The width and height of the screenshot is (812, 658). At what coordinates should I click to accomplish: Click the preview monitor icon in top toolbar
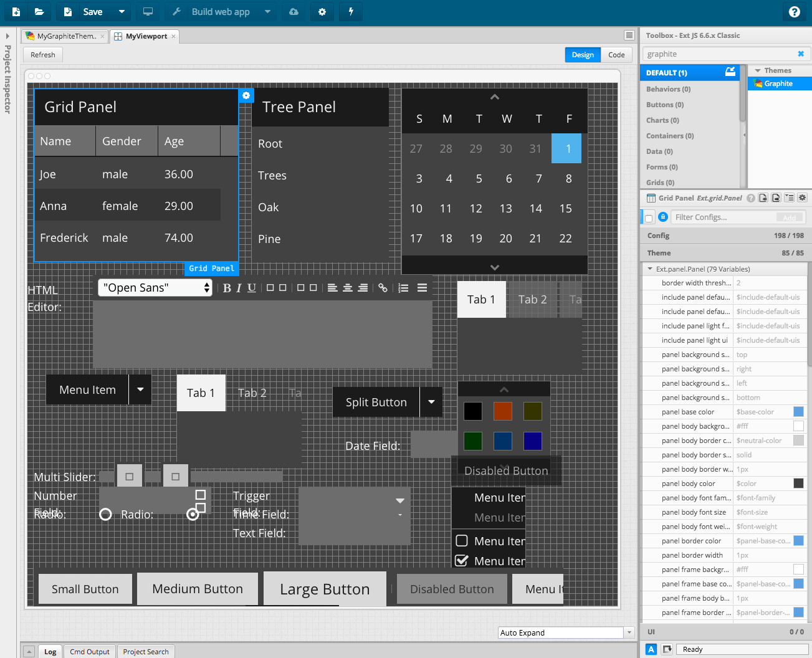148,12
